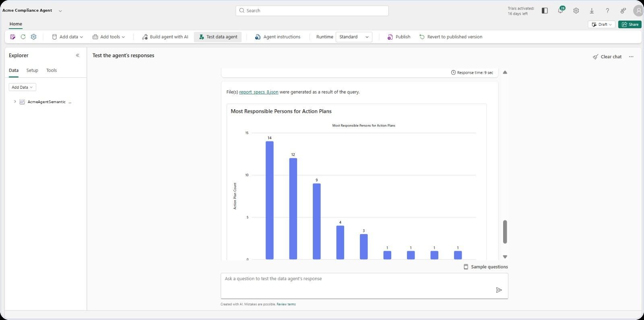The height and width of the screenshot is (320, 644).
Task: Click the bar labeled 9 in chart
Action: [x=317, y=221]
